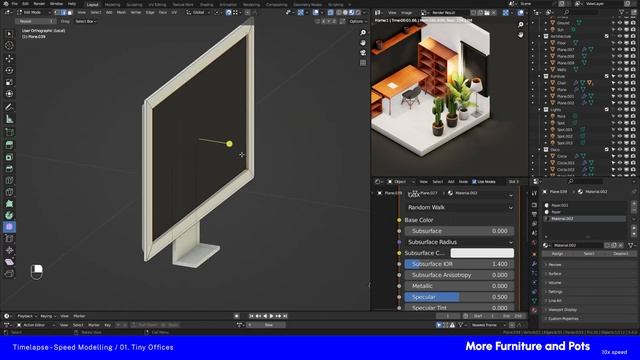Select the Transform tool
Image resolution: width=640 pixels, height=360 pixels.
pyautogui.click(x=9, y=94)
